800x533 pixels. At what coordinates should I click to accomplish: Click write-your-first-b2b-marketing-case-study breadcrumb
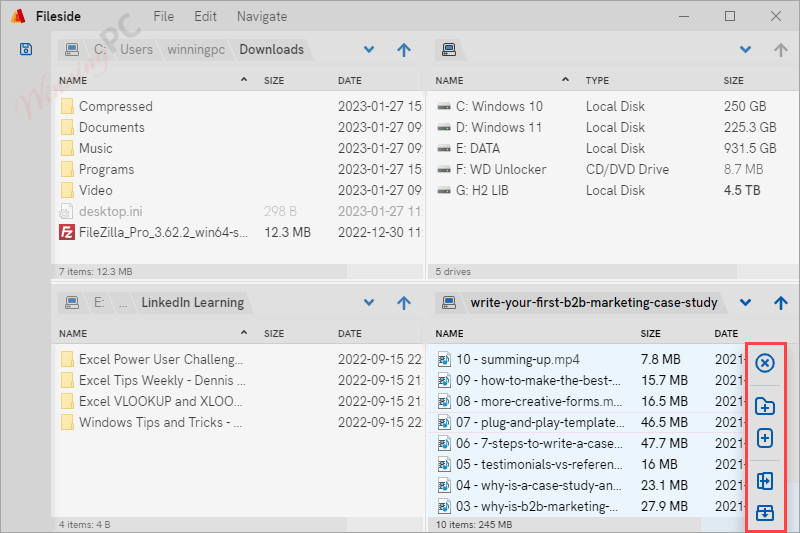pos(594,302)
